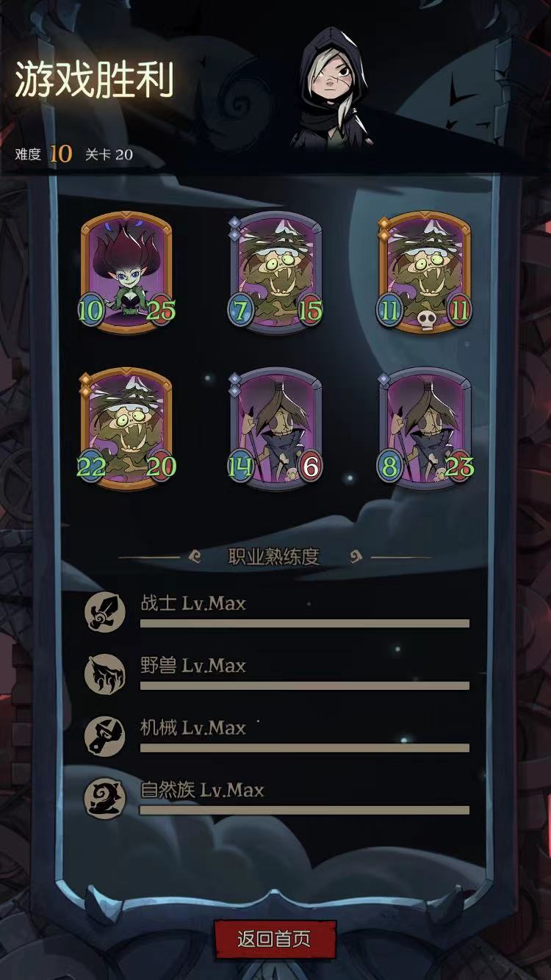Click the 职业熟练度 section heading
Viewport: 551px width, 980px height.
point(274,557)
